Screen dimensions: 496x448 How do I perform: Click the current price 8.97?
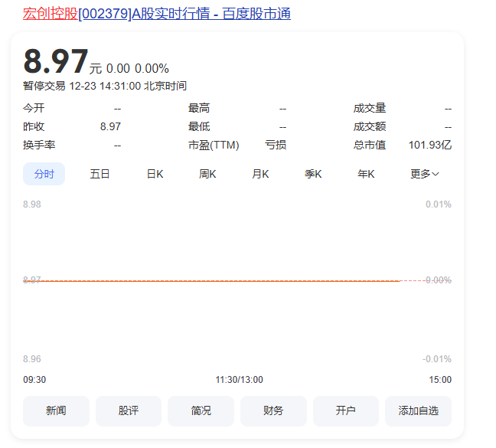pyautogui.click(x=56, y=61)
